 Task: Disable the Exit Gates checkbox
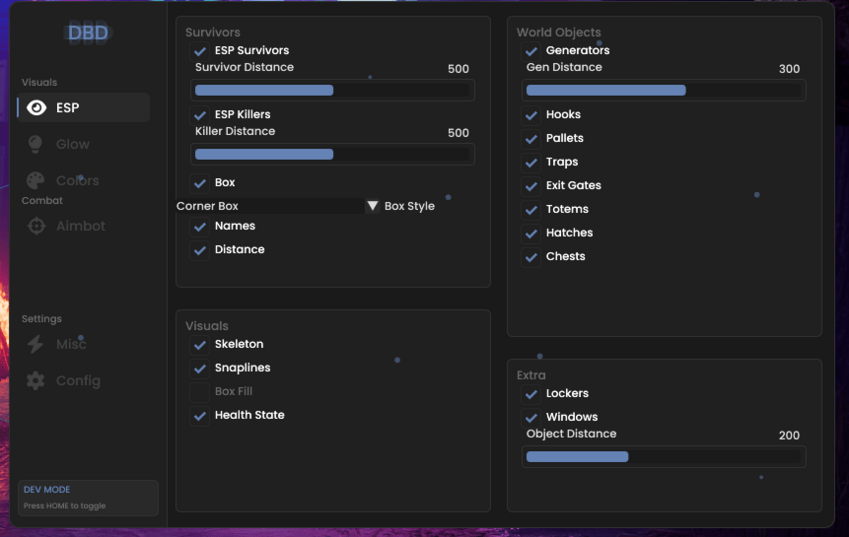point(531,186)
